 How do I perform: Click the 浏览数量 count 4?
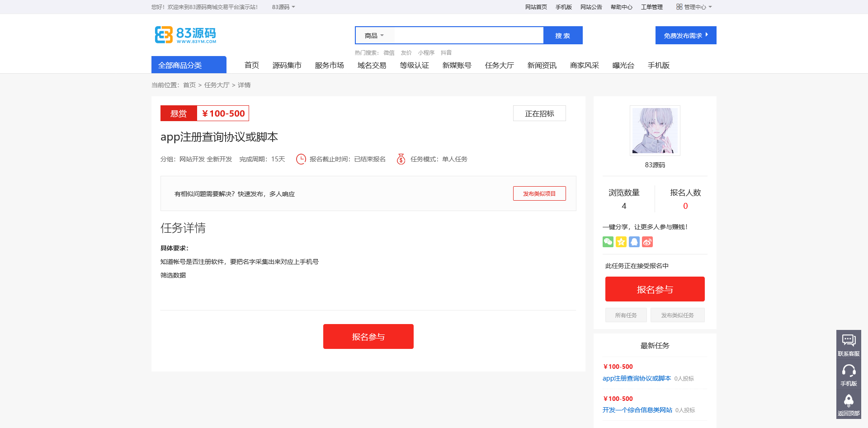(x=624, y=206)
